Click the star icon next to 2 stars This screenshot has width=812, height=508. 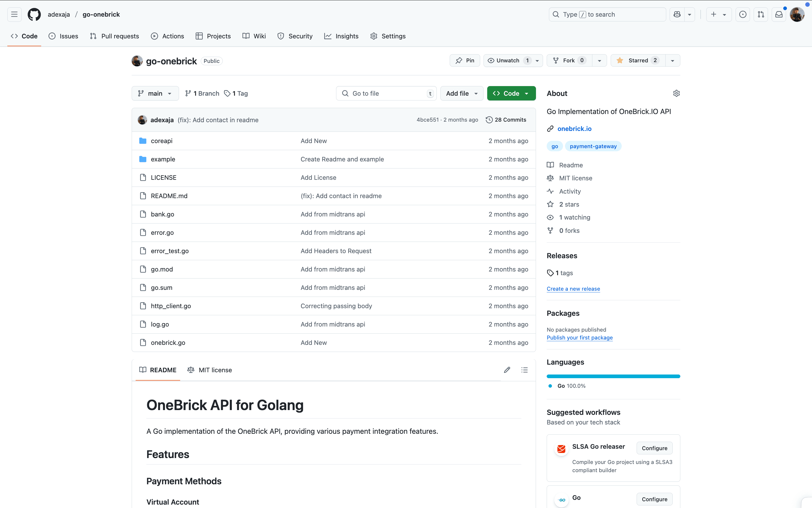(x=550, y=204)
